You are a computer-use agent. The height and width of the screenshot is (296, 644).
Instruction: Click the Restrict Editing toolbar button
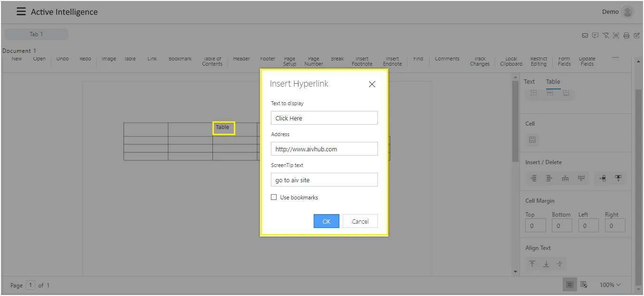click(x=538, y=61)
